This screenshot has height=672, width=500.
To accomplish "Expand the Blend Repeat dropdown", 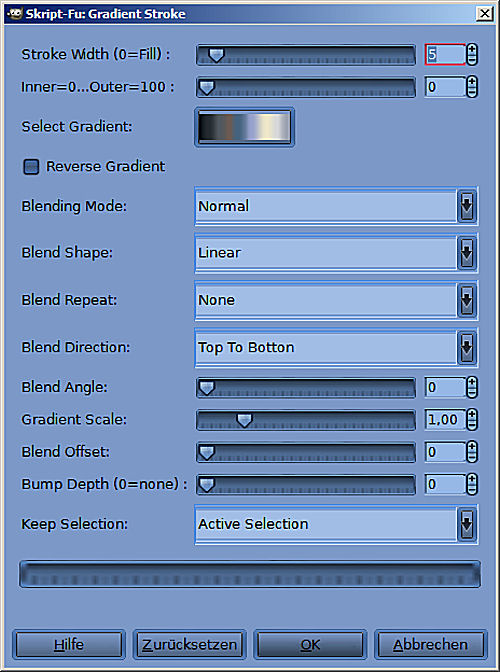I will pyautogui.click(x=336, y=300).
